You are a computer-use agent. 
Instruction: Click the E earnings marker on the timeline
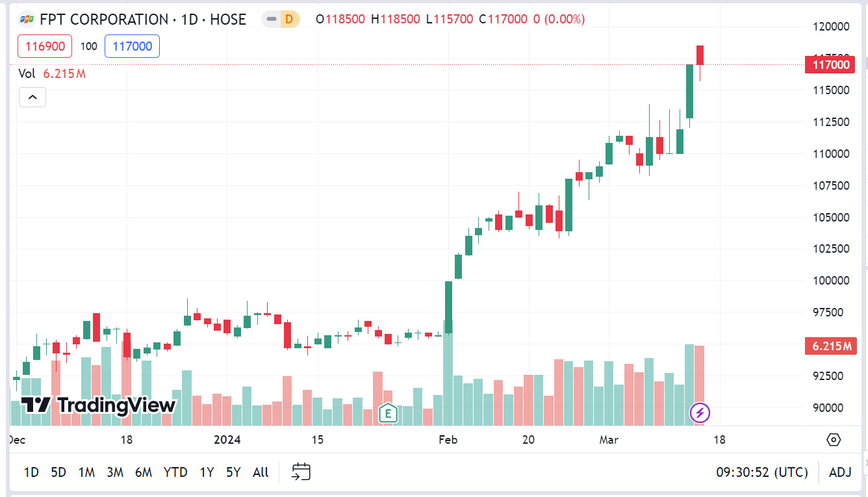click(x=387, y=413)
